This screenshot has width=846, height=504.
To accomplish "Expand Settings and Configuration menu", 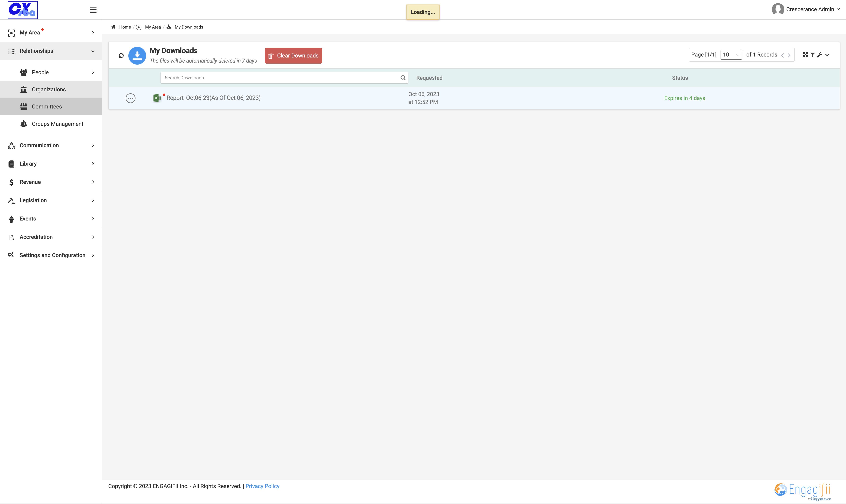I will point(51,255).
